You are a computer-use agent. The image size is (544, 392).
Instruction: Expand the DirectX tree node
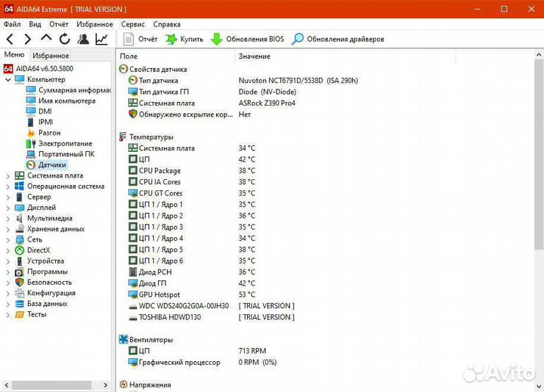[x=8, y=251]
